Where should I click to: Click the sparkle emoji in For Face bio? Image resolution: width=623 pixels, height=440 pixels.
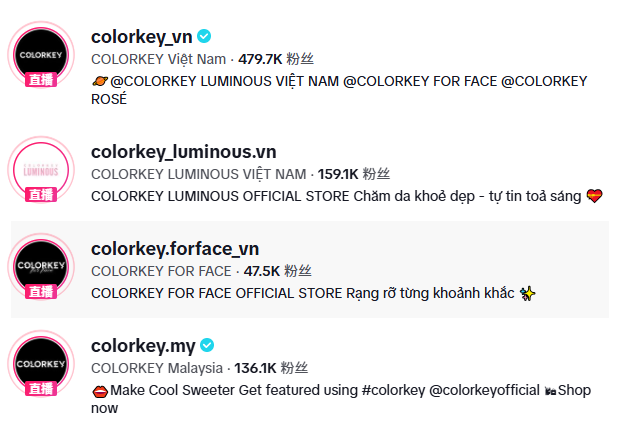[x=528, y=294]
